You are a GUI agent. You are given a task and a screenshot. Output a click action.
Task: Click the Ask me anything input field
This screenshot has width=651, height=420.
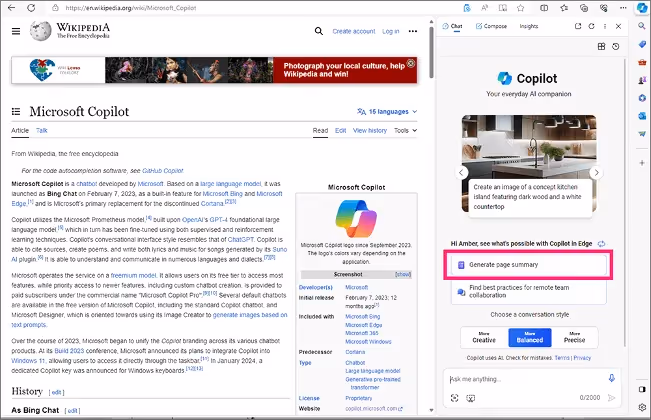(x=525, y=379)
